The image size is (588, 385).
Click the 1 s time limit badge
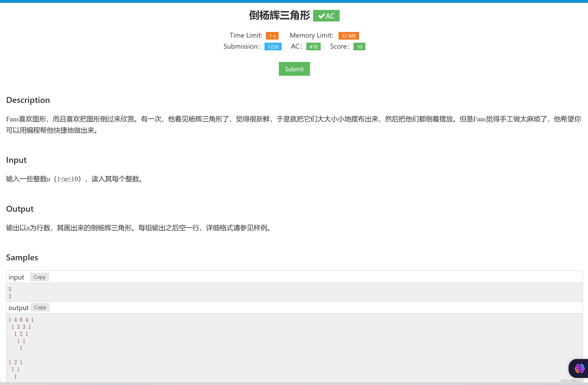click(x=272, y=36)
